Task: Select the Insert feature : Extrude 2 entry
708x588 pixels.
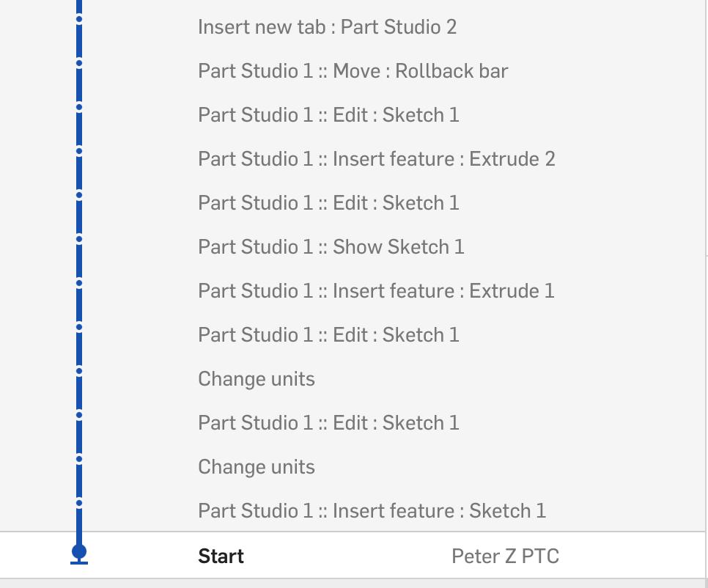Action: click(376, 158)
